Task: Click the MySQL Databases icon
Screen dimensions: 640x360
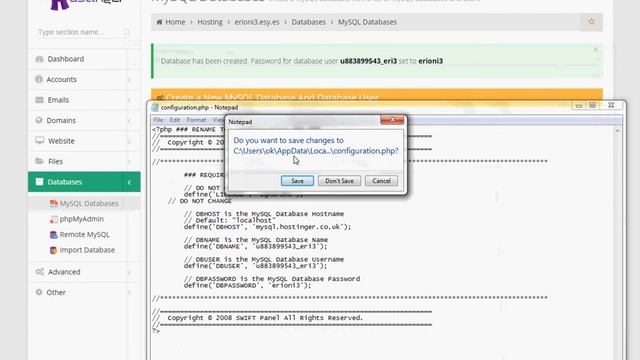Action: (x=53, y=203)
